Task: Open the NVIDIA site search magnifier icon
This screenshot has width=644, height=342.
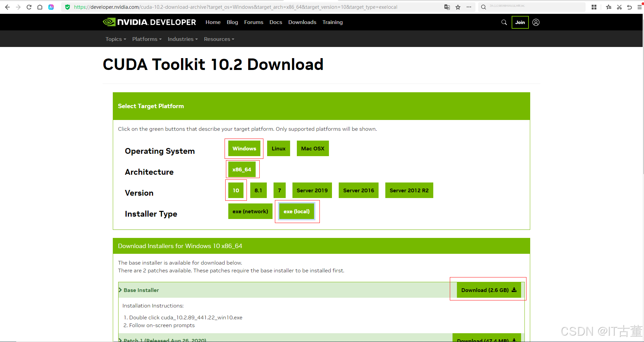Action: point(504,22)
